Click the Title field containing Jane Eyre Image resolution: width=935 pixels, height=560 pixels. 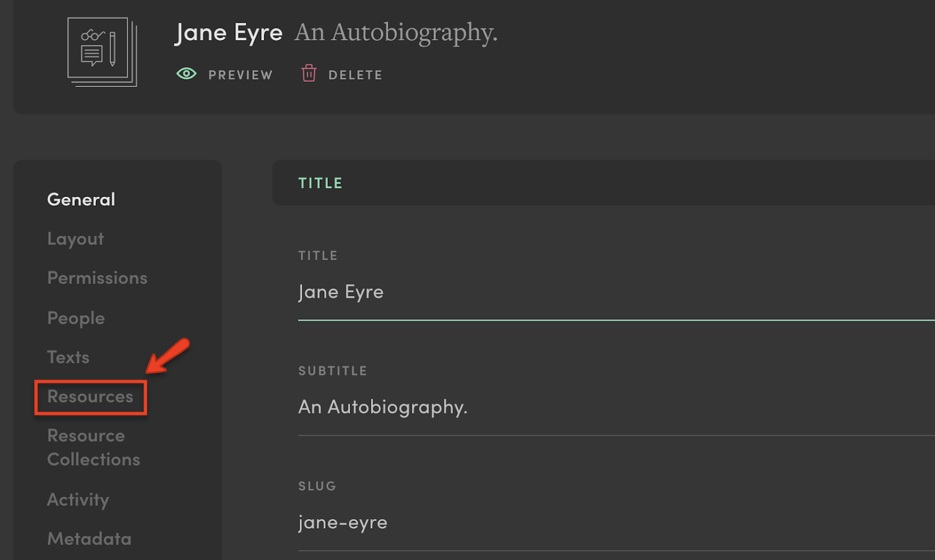[x=341, y=292]
